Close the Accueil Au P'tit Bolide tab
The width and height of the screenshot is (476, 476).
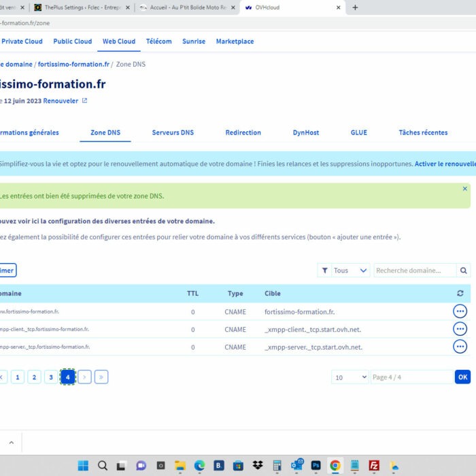click(233, 7)
